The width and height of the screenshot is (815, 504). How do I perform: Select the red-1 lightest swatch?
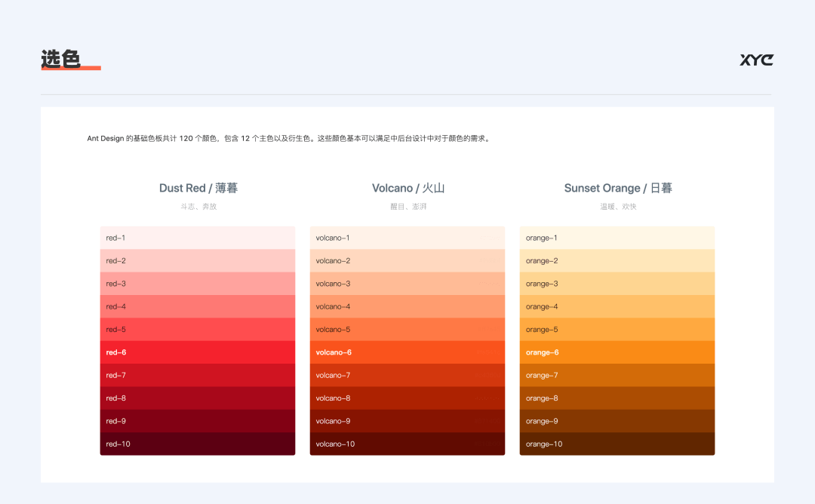(198, 238)
